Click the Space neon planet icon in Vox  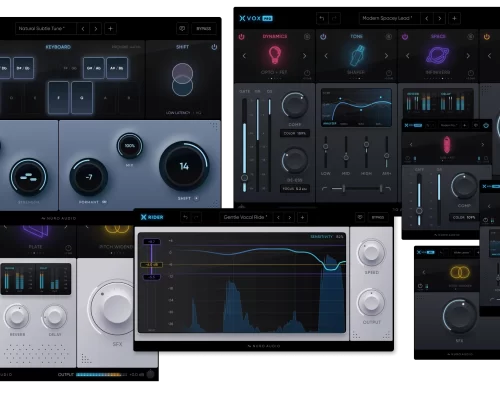point(438,55)
